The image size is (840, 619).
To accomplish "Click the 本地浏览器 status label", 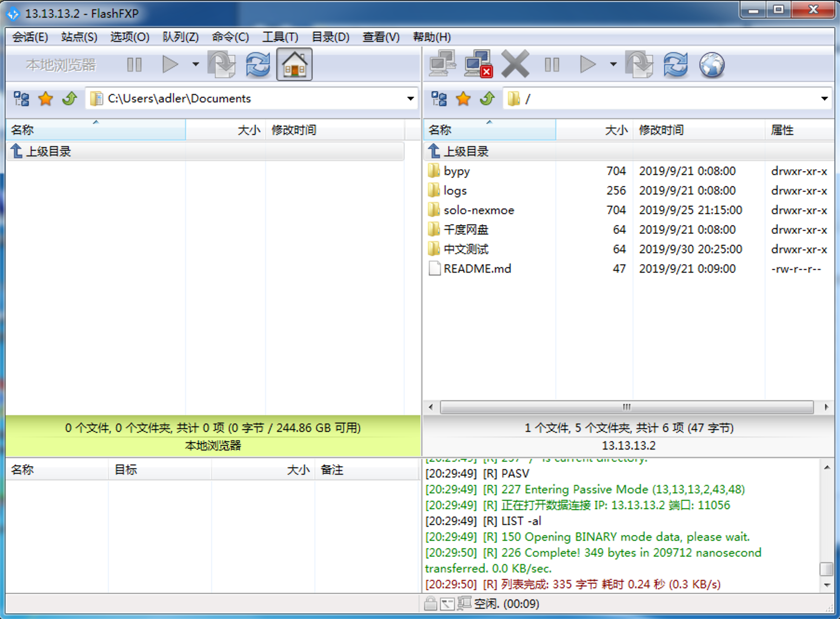I will tap(213, 445).
